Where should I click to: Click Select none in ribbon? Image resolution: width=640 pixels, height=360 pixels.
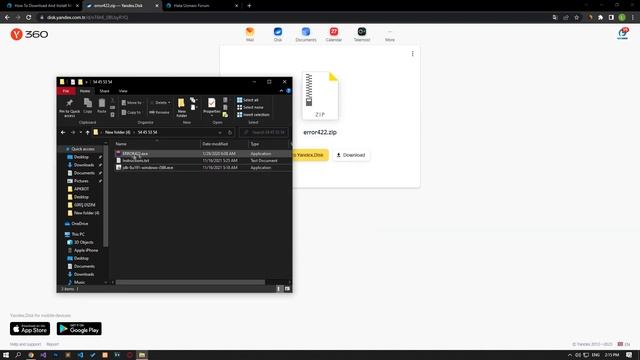pos(250,107)
